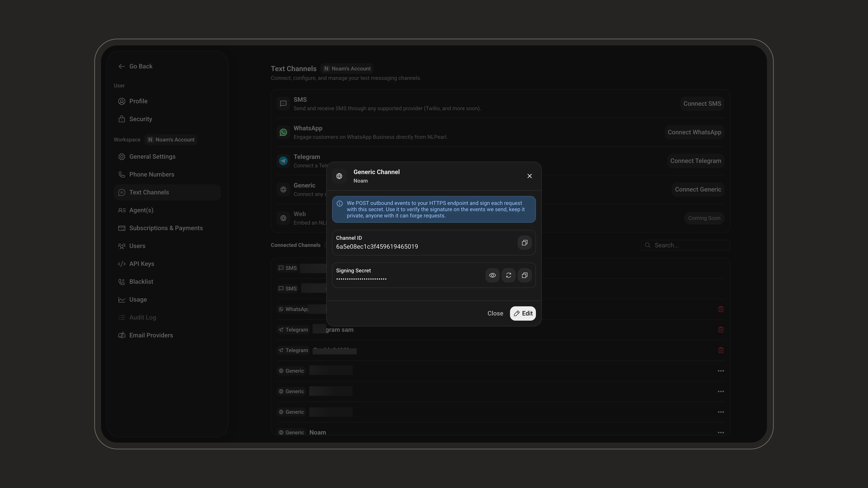Image resolution: width=868 pixels, height=488 pixels.
Task: Open the Blacklist page
Action: click(x=167, y=282)
